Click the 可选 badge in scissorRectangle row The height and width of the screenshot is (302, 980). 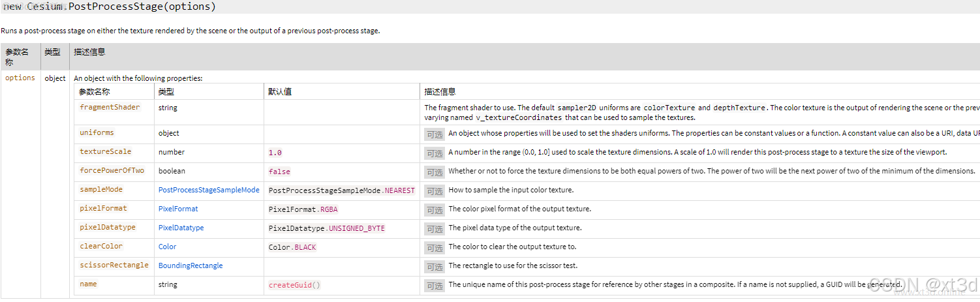[x=435, y=267]
